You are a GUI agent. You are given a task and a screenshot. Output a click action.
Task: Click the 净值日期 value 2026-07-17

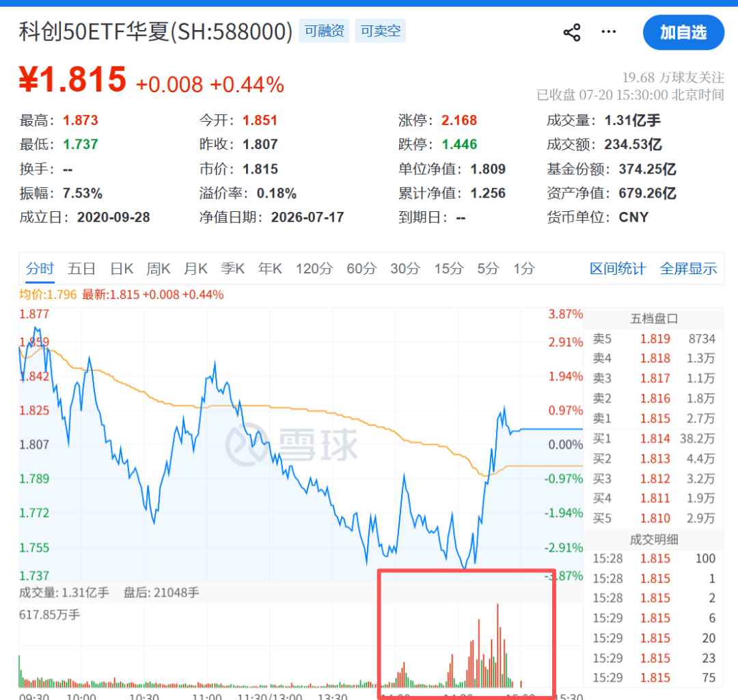point(307,217)
